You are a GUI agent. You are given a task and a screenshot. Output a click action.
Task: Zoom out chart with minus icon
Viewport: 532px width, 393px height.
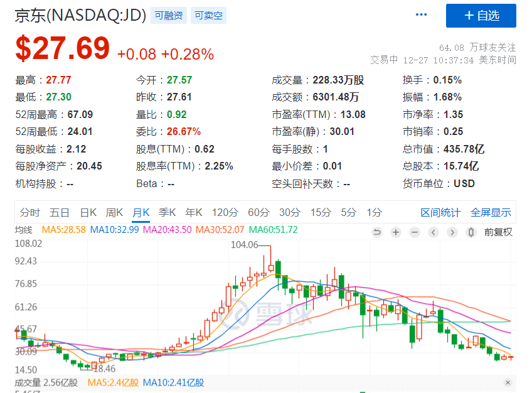coord(414,232)
